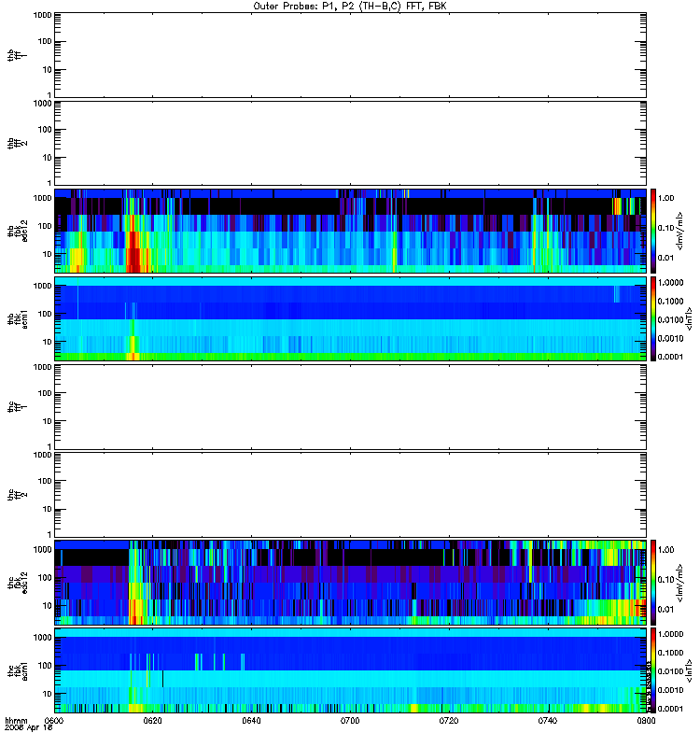This screenshot has height=747, width=700.
Task: Select the 0600 time axis label
Action: point(54,720)
